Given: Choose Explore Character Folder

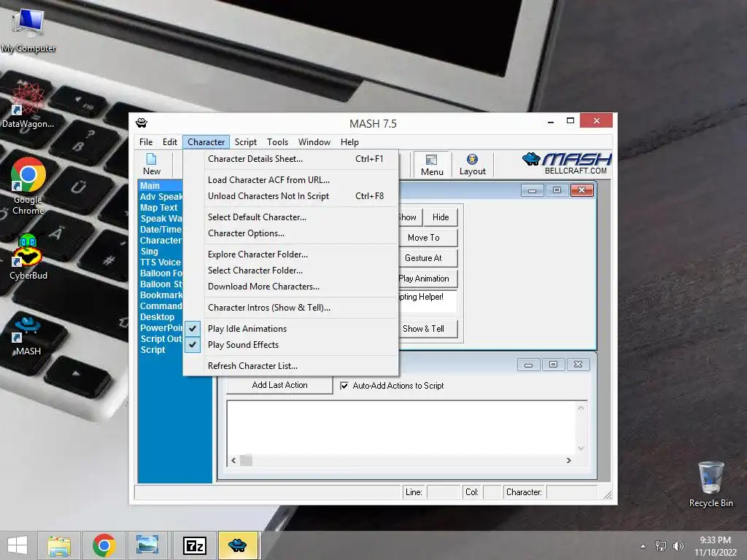Looking at the screenshot, I should coord(290,254).
